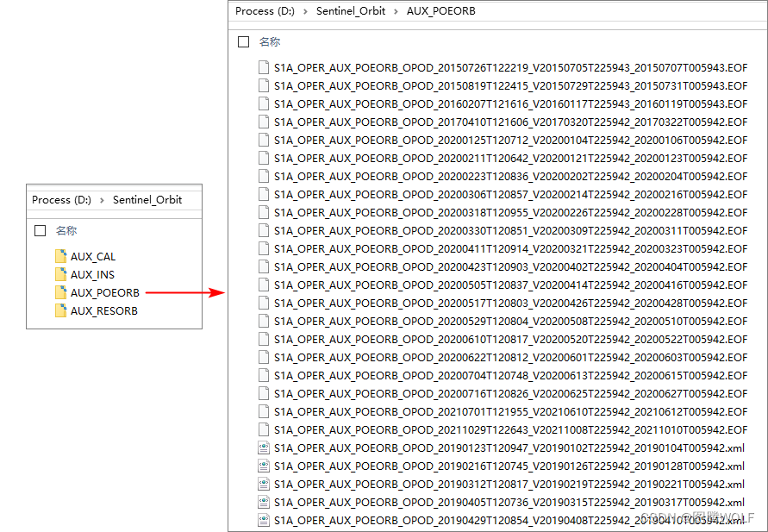Click file icon of OPOD_20160207T121616 EOF file

pos(264,103)
